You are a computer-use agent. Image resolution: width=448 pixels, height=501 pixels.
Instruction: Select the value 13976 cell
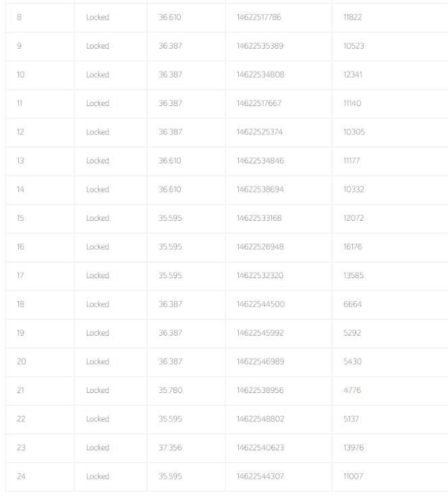click(x=353, y=448)
